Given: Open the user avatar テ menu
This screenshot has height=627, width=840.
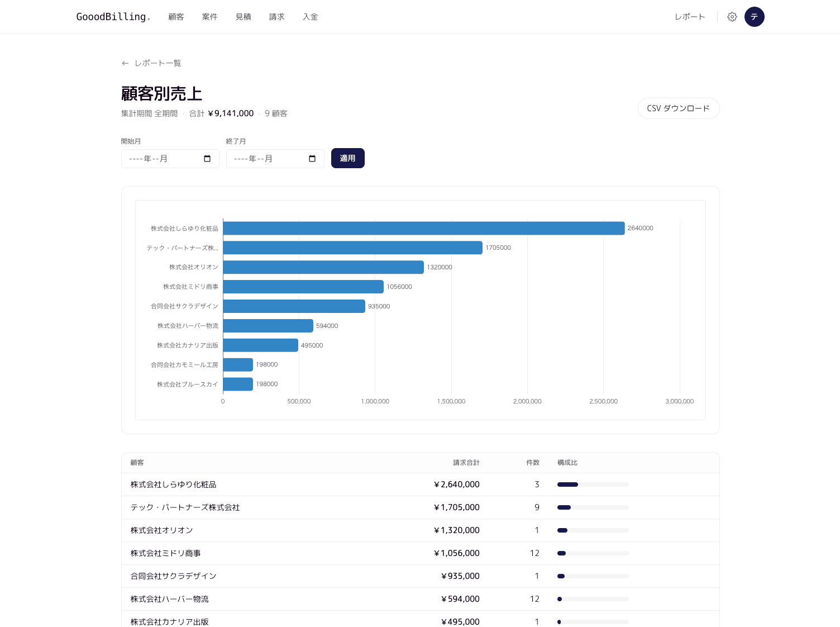Looking at the screenshot, I should click(x=754, y=17).
